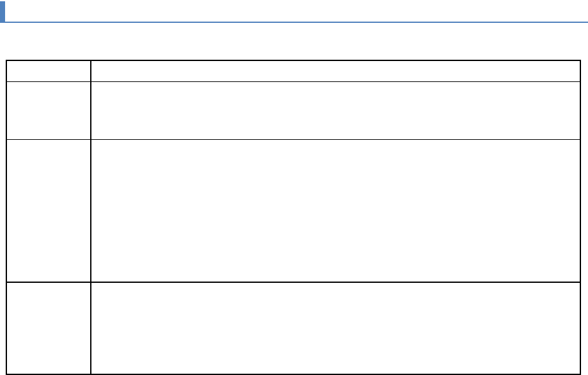Click the tallest row's first-column cell
Screen dimensions: 588x375
pyautogui.click(x=49, y=210)
